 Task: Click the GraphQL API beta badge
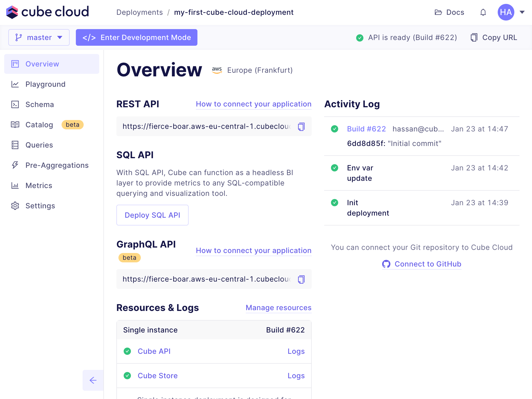129,258
